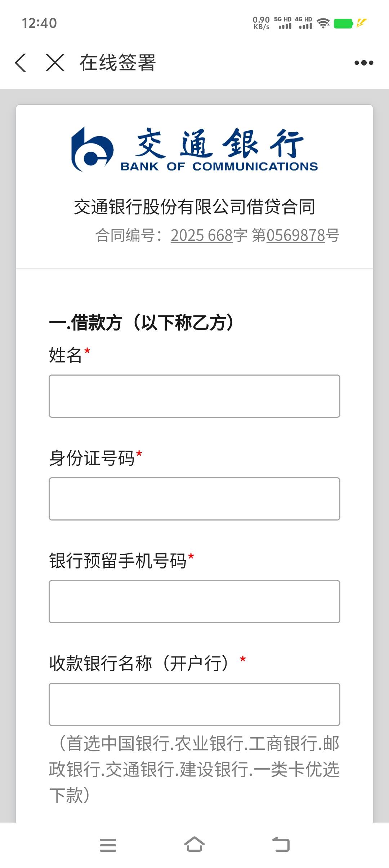Tap the underlined number 0569878
The height and width of the screenshot is (868, 389).
coord(296,235)
